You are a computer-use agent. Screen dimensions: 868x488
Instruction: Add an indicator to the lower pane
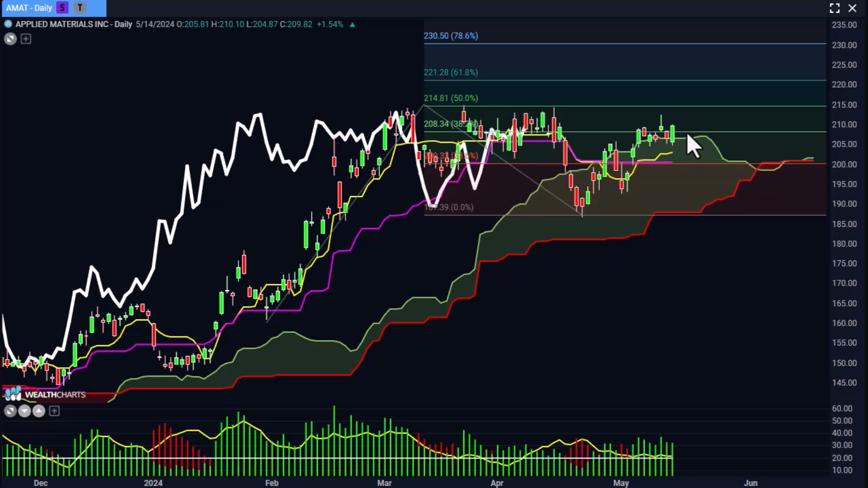point(54,411)
